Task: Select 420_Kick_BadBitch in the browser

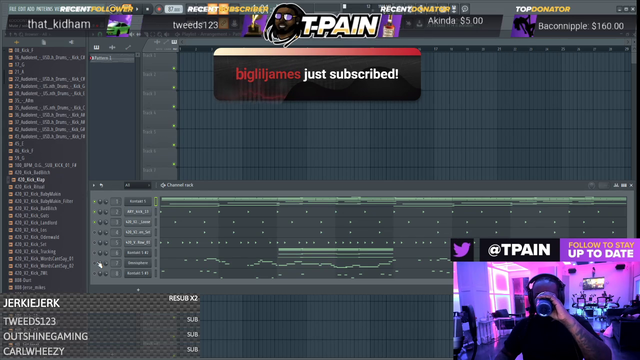Action: 32,172
